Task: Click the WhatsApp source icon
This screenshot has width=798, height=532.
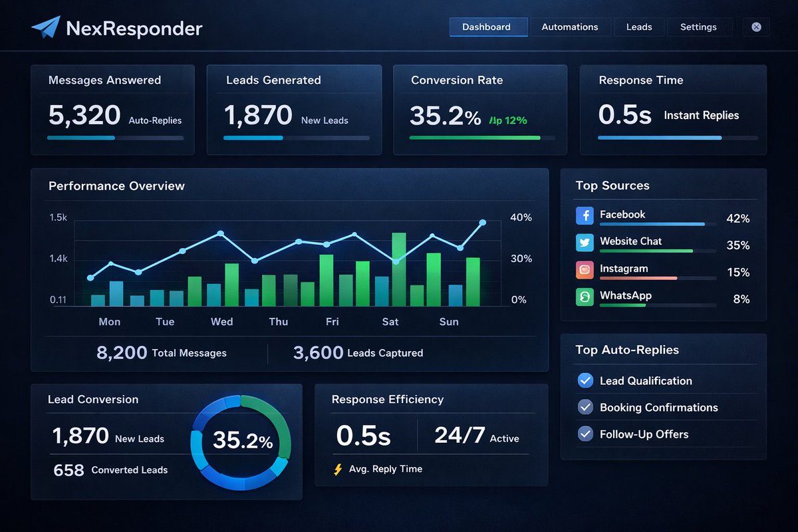Action: point(585,297)
